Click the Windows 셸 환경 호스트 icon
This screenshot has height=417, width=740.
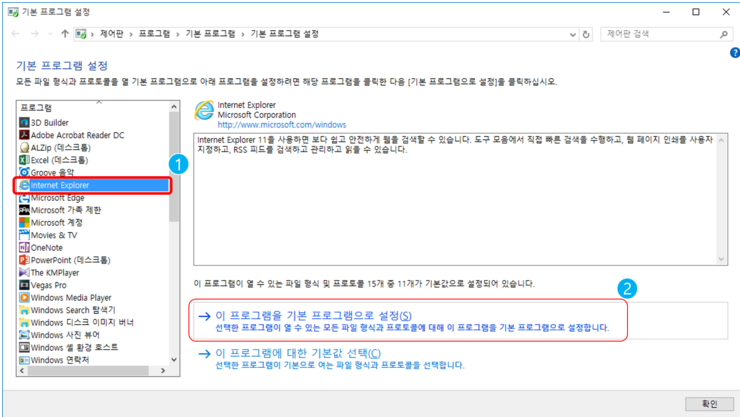[x=24, y=347]
